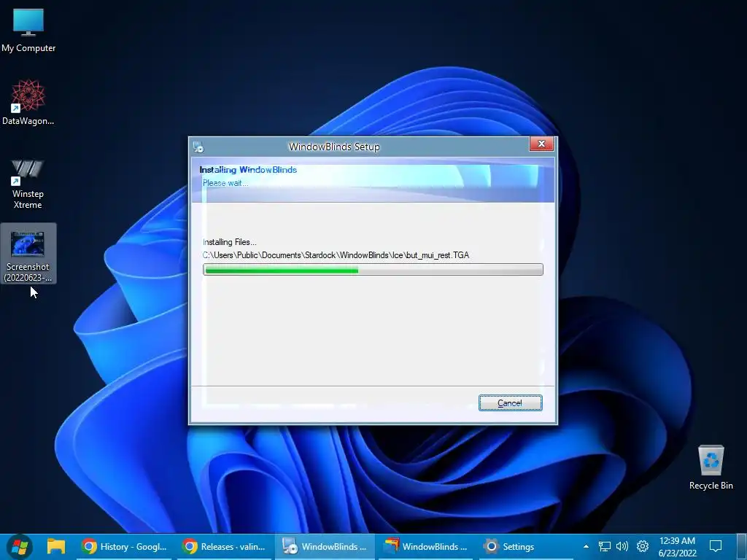Image resolution: width=747 pixels, height=560 pixels.
Task: Cancel the WindowBlinds installation
Action: (510, 402)
